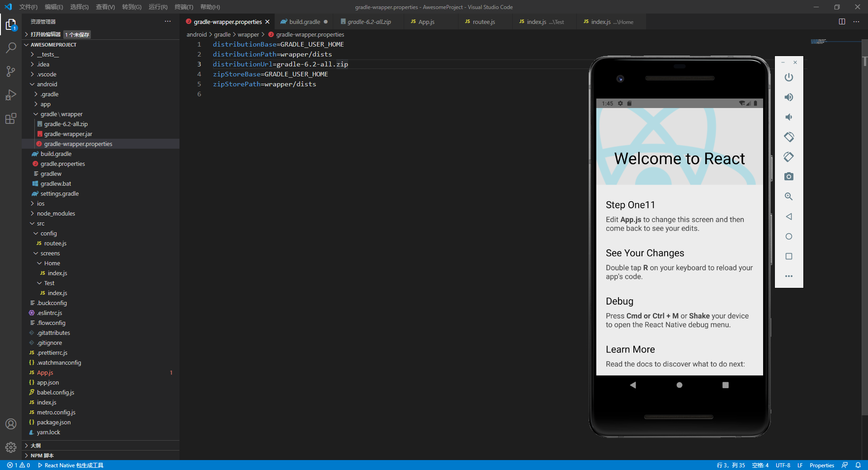Viewport: 868px width, 470px height.
Task: Collapse the android folder
Action: 100,84
